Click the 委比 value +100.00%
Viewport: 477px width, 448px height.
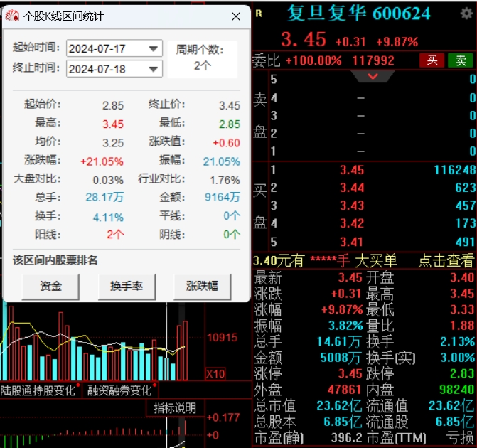tap(313, 61)
